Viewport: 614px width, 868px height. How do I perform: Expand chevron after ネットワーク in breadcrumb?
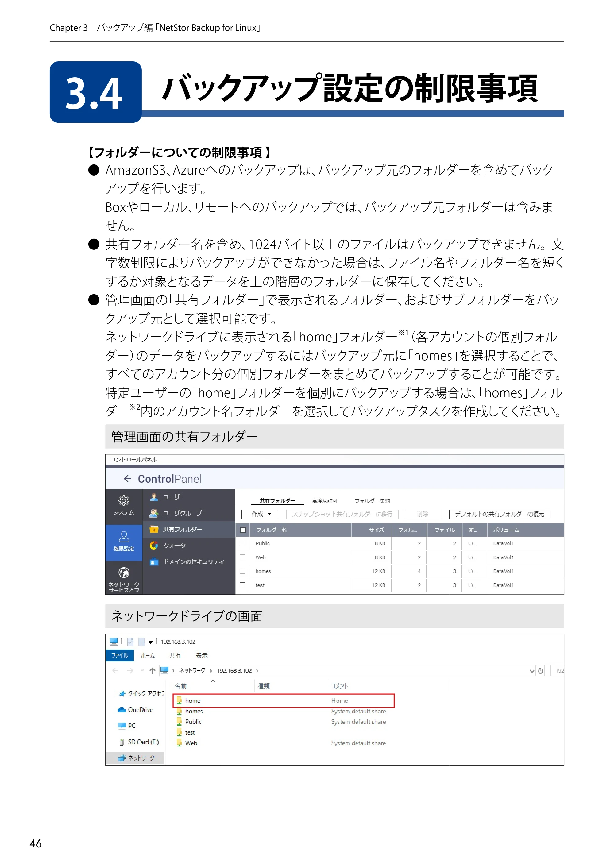(211, 671)
